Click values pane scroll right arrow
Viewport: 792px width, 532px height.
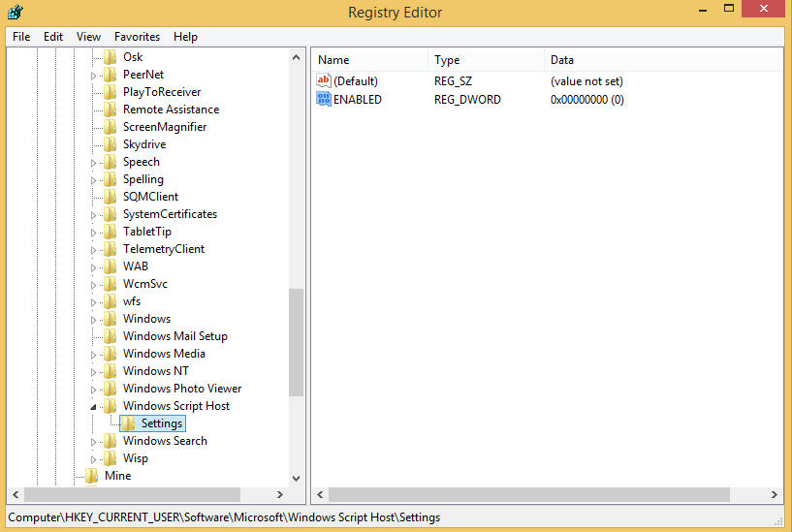pyautogui.click(x=775, y=494)
